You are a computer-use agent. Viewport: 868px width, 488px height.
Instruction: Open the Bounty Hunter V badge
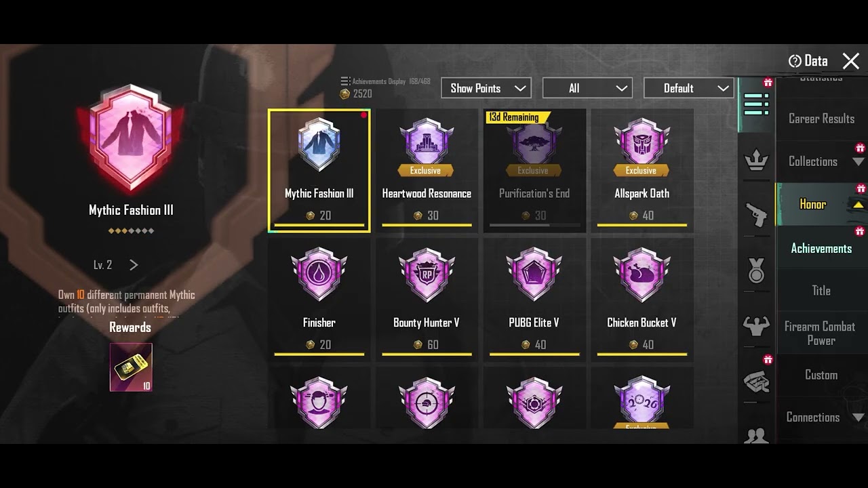pos(427,300)
